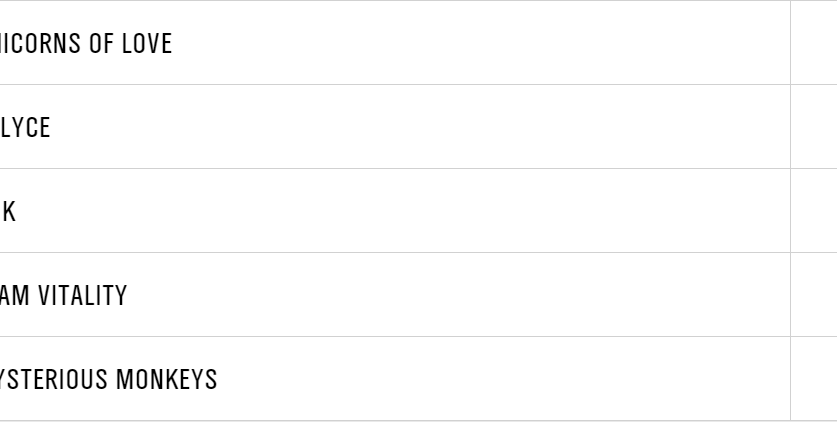Click the empty right cell beside Team Vitality
Viewport: 837px width, 422px height.
click(x=813, y=295)
